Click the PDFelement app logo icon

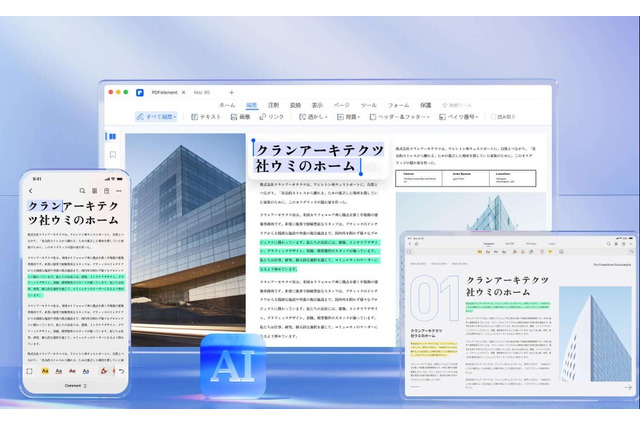coord(140,93)
